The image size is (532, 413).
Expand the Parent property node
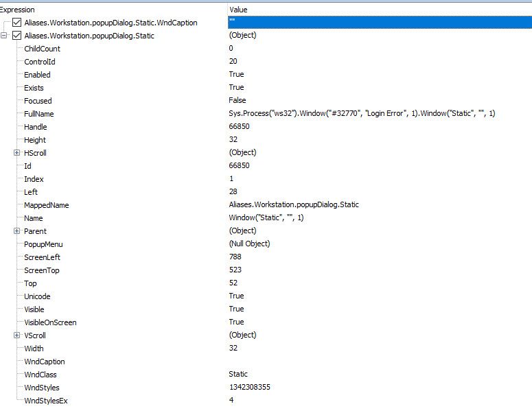click(x=17, y=231)
